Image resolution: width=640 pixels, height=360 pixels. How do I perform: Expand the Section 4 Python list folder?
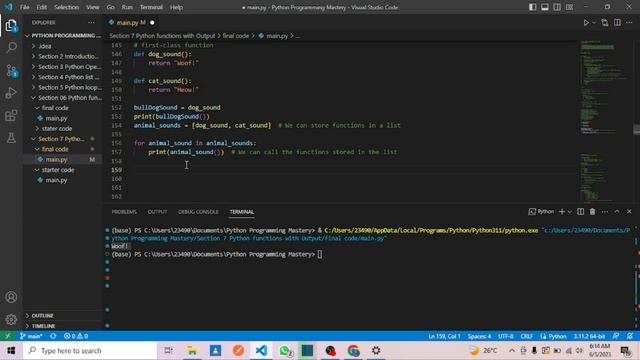65,77
